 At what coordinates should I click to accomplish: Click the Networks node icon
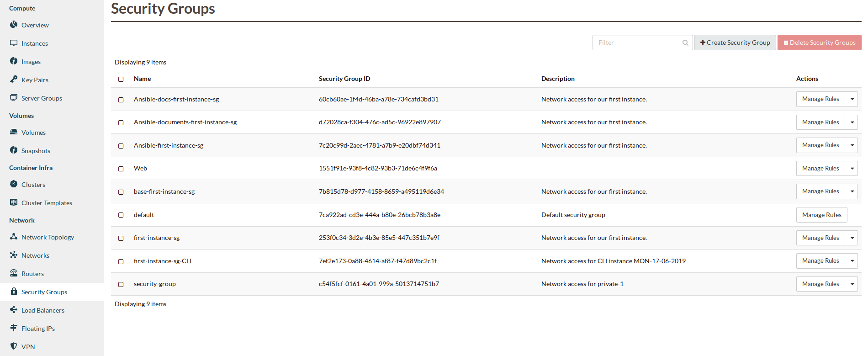14,255
